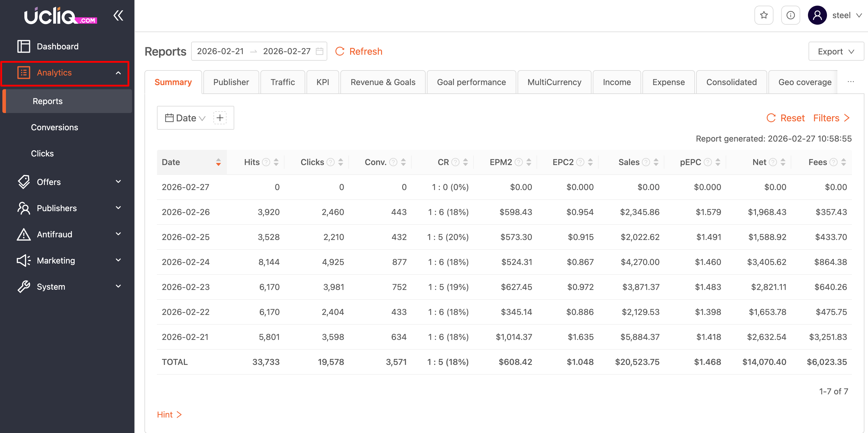
Task: Open the info circle icon
Action: tap(790, 15)
